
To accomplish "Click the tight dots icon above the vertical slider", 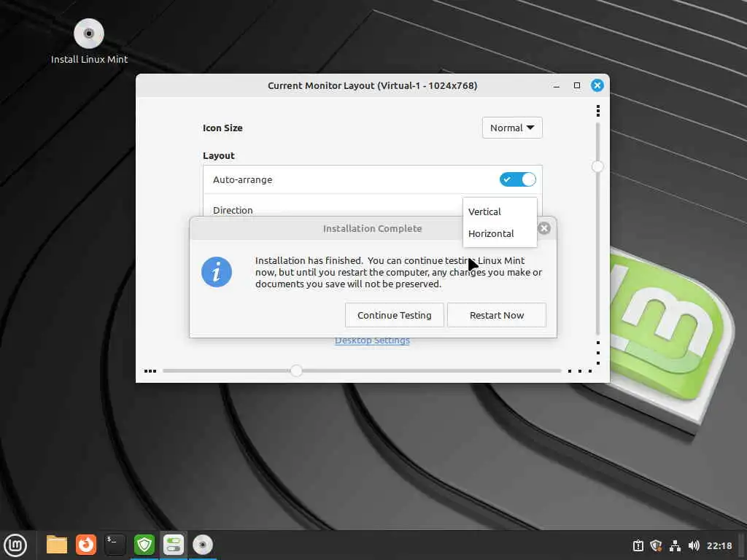I will point(598,111).
